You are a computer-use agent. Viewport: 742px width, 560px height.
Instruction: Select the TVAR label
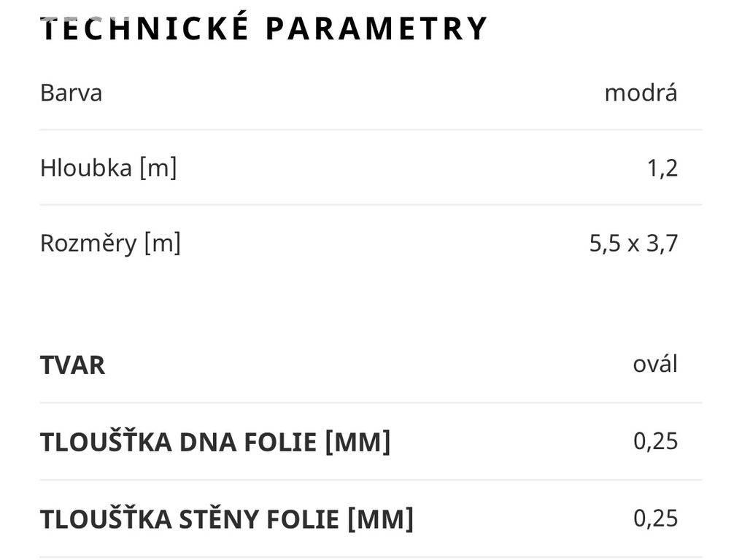point(72,365)
